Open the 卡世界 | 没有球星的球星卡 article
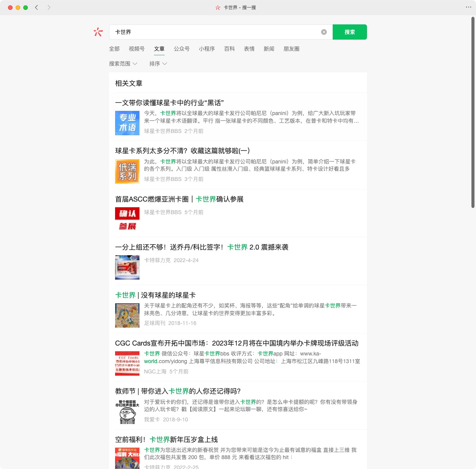This screenshot has height=469, width=476. click(x=155, y=295)
